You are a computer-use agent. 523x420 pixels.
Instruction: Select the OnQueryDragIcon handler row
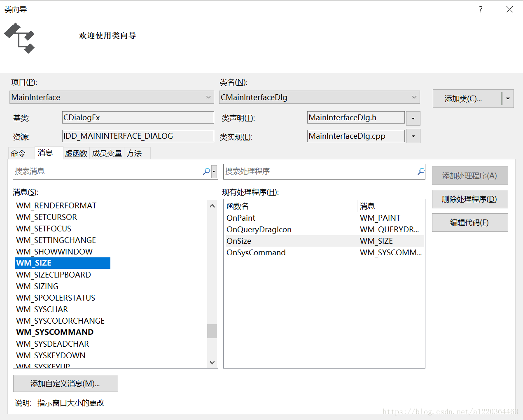[x=324, y=229]
